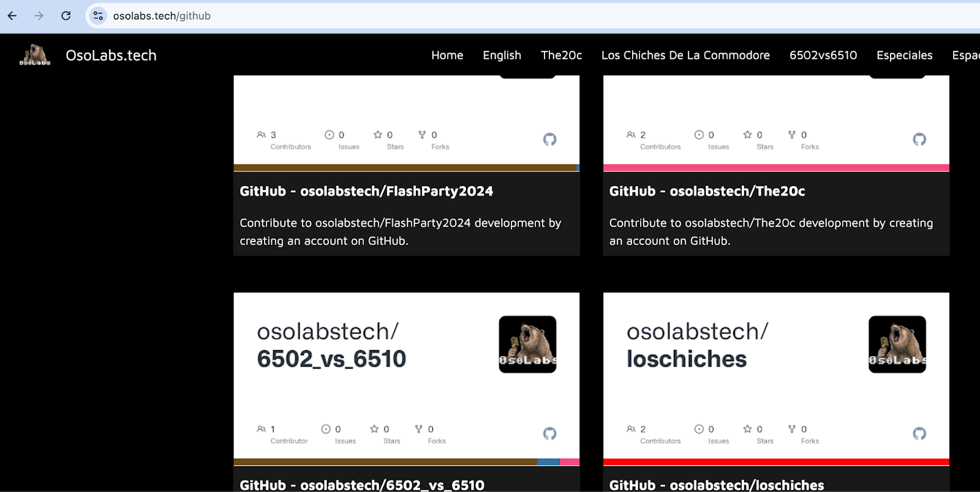Click star icon on 6502_vs_6510 card
The image size is (980, 492).
coord(374,429)
